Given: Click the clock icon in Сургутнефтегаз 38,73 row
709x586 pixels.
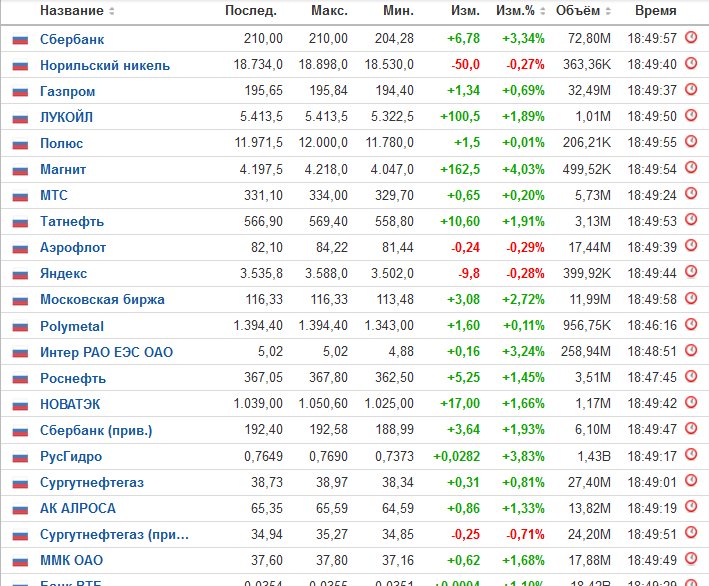Looking at the screenshot, I should coord(691,480).
